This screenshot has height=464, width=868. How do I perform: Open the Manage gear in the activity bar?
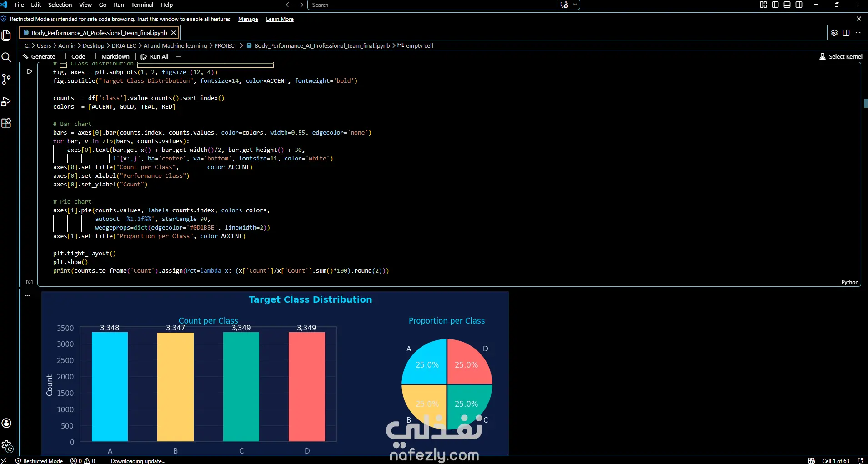click(x=6, y=445)
